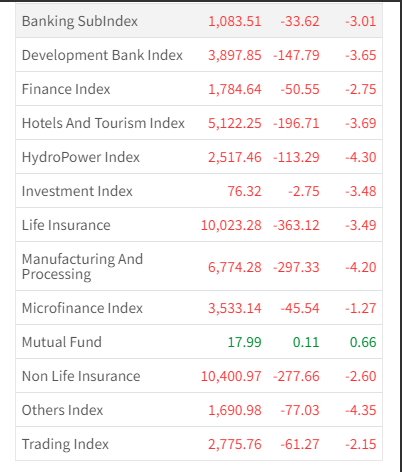Image resolution: width=402 pixels, height=472 pixels.
Task: Select the Trading Index row
Action: click(x=199, y=444)
